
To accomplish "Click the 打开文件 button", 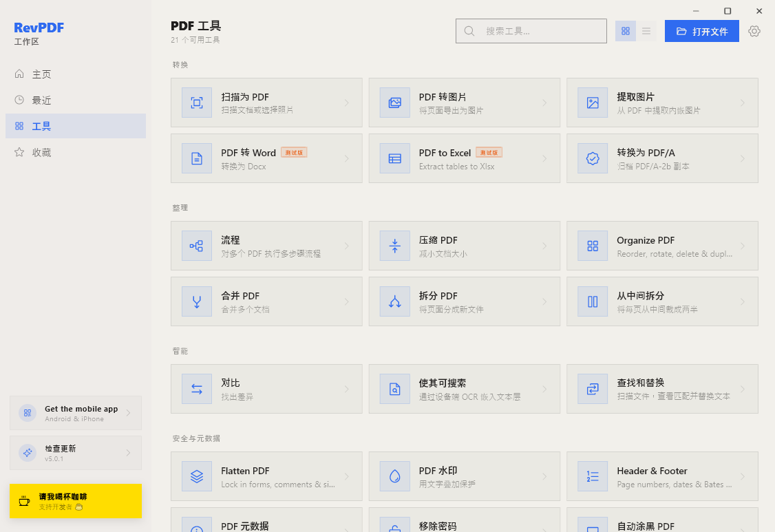I will click(x=701, y=31).
